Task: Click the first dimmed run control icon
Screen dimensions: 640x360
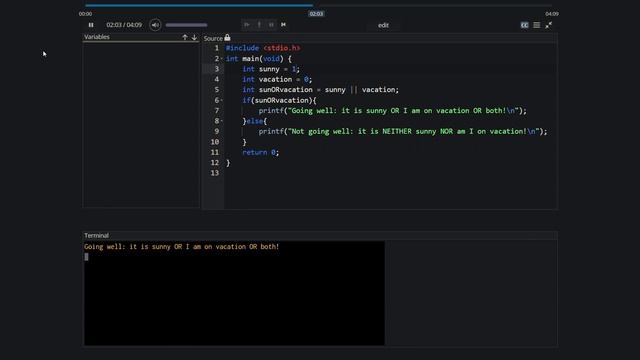Action: (247, 25)
